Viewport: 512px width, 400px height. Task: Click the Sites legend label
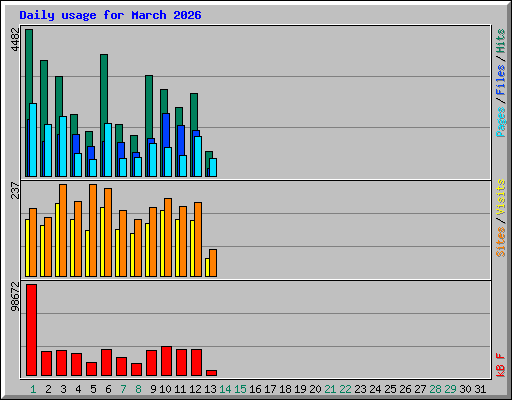pyautogui.click(x=501, y=242)
